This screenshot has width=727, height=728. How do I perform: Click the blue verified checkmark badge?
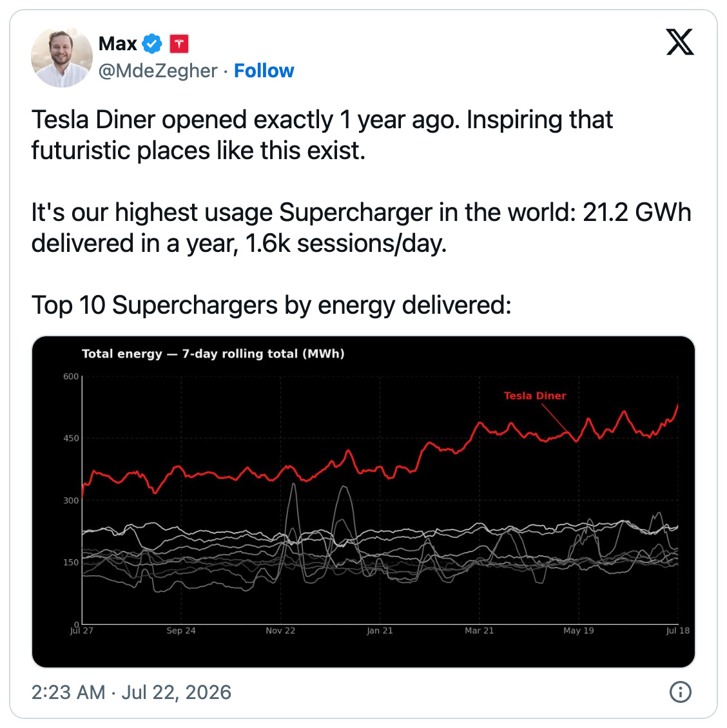[x=152, y=44]
